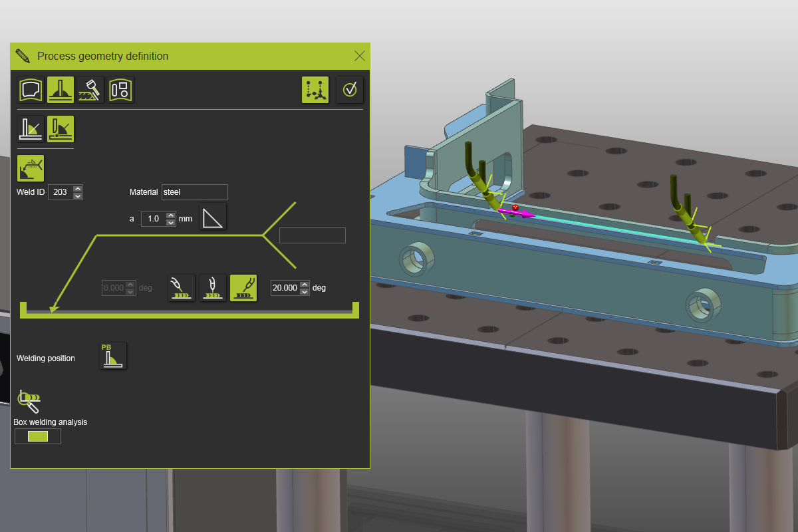This screenshot has height=532, width=798.
Task: Confirm with the checkmark button
Action: [350, 90]
